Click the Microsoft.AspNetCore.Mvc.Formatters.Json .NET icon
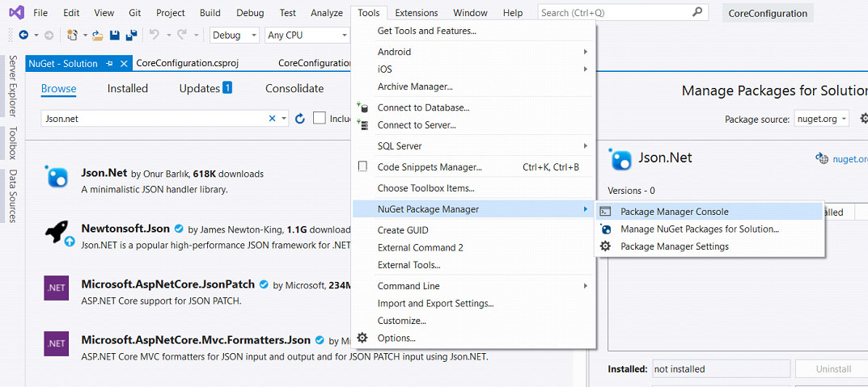 [57, 343]
